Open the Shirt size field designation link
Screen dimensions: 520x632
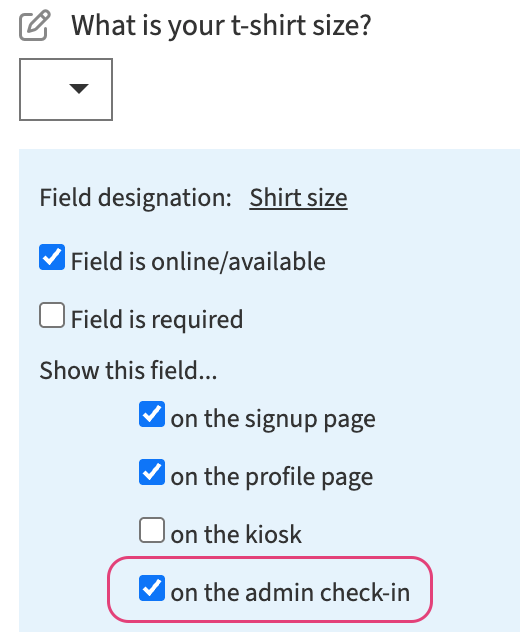(298, 198)
